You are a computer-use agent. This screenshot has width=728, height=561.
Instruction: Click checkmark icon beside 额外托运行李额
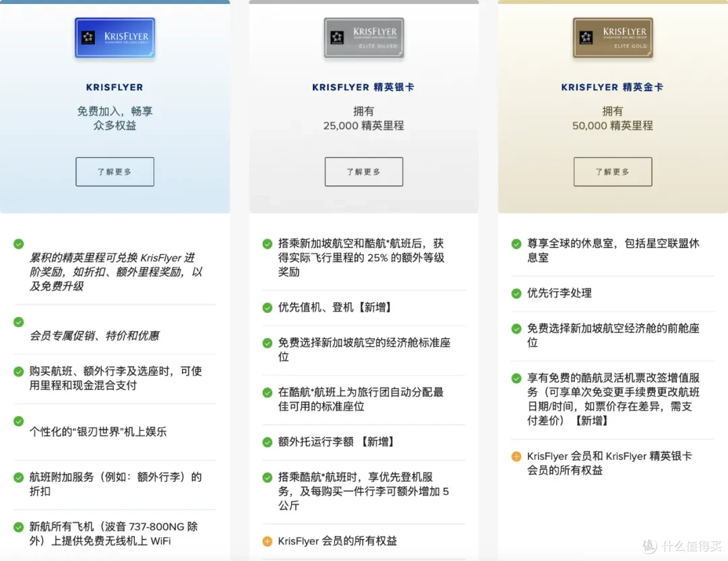268,442
